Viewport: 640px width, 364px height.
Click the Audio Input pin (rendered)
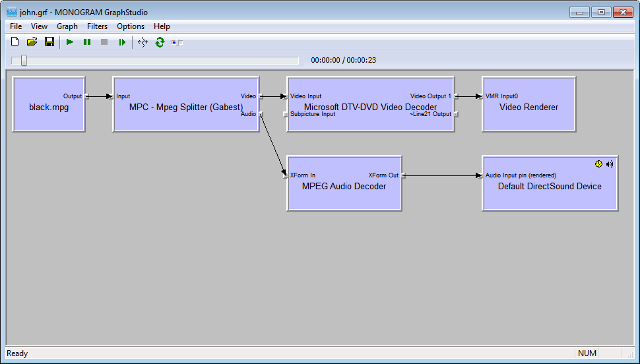[481, 175]
